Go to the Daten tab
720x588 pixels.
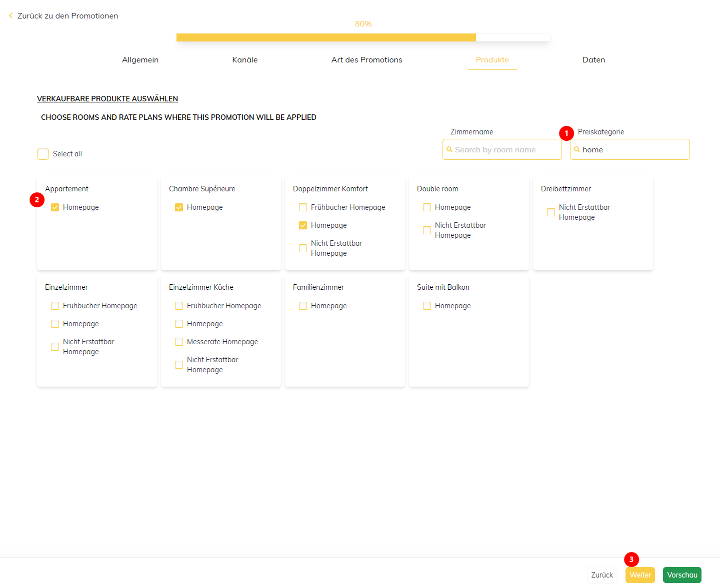593,60
